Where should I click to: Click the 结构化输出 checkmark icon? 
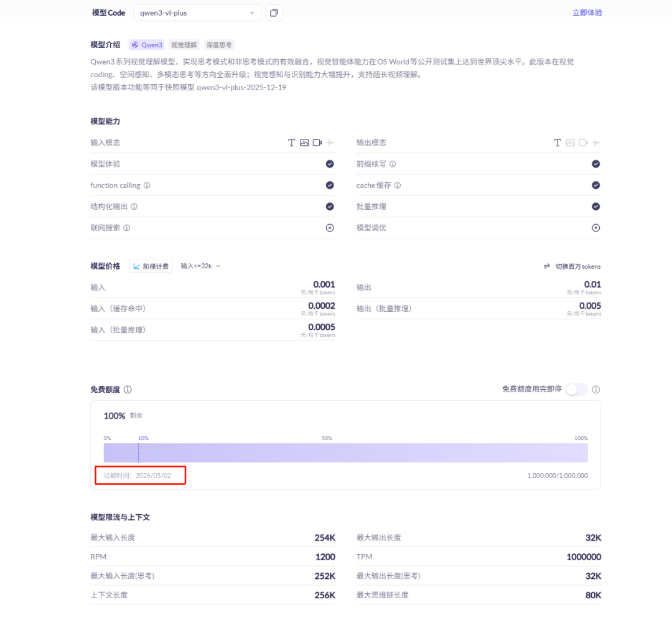tap(330, 207)
